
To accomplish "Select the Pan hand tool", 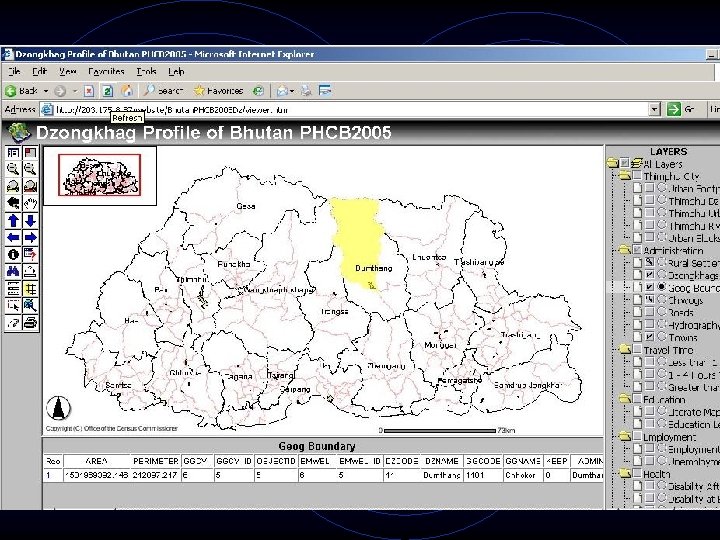I will pyautogui.click(x=30, y=203).
